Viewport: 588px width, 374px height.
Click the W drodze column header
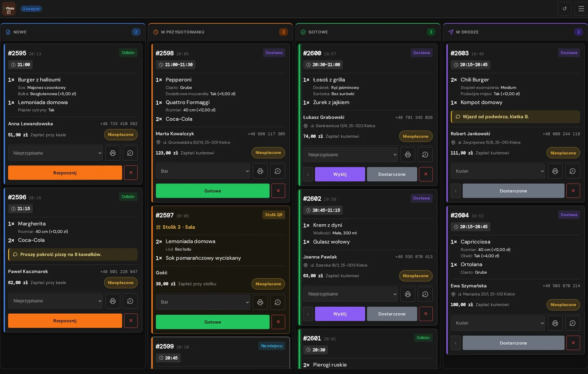pyautogui.click(x=515, y=32)
